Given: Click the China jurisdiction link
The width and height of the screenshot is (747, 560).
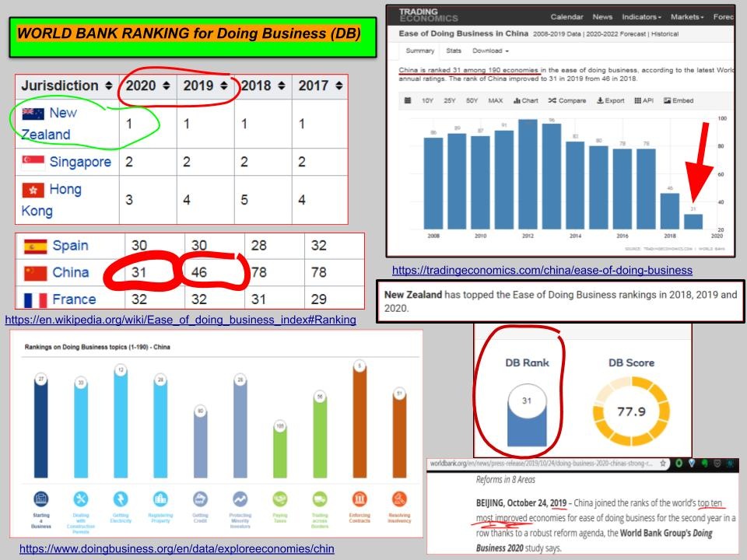Looking at the screenshot, I should pyautogui.click(x=71, y=273).
